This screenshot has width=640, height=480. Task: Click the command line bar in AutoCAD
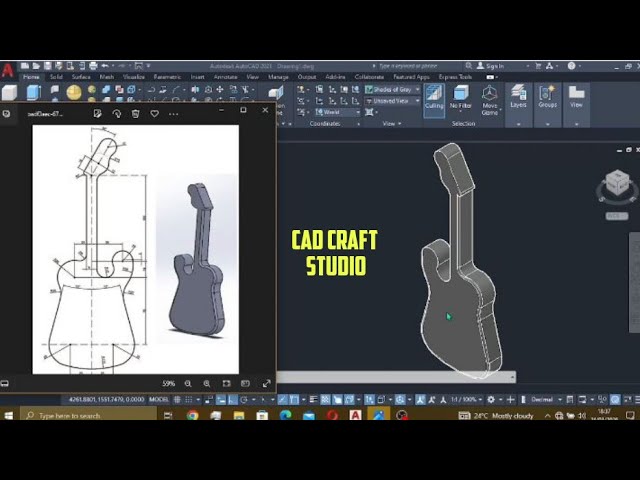[396, 377]
